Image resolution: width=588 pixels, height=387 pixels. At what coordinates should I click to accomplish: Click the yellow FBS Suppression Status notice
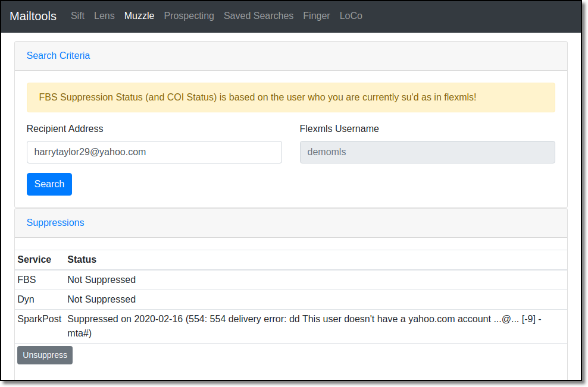point(291,97)
